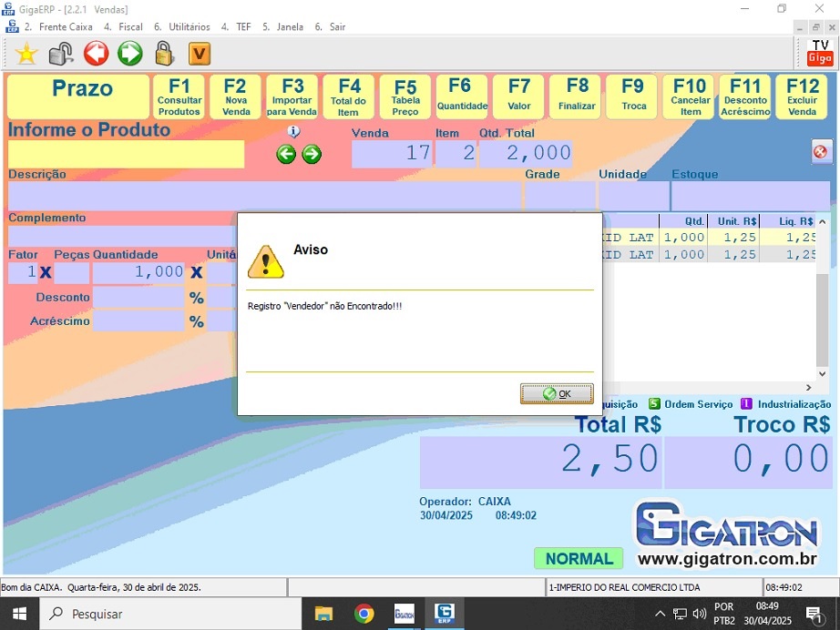This screenshot has height=630, width=840.
Task: Click the red left arrow toolbar icon
Action: pyautogui.click(x=96, y=54)
